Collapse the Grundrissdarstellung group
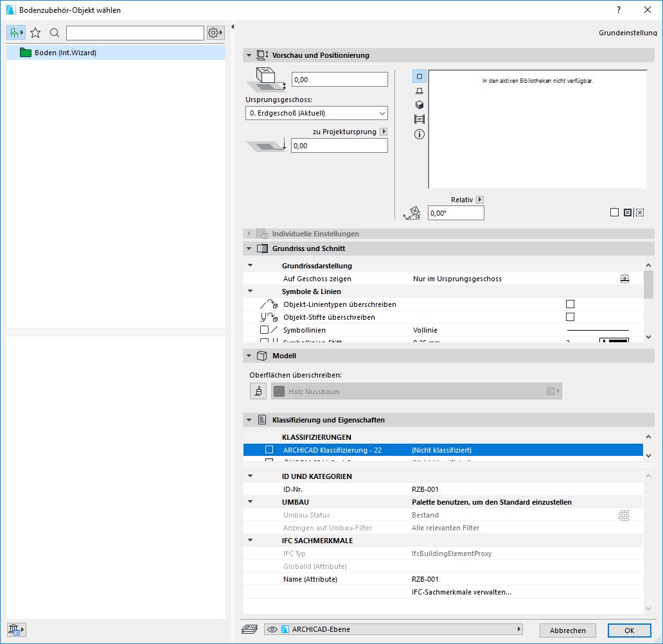This screenshot has height=644, width=663. pos(251,265)
